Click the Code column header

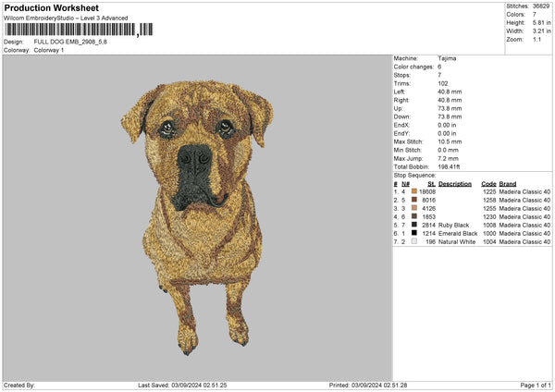(489, 182)
